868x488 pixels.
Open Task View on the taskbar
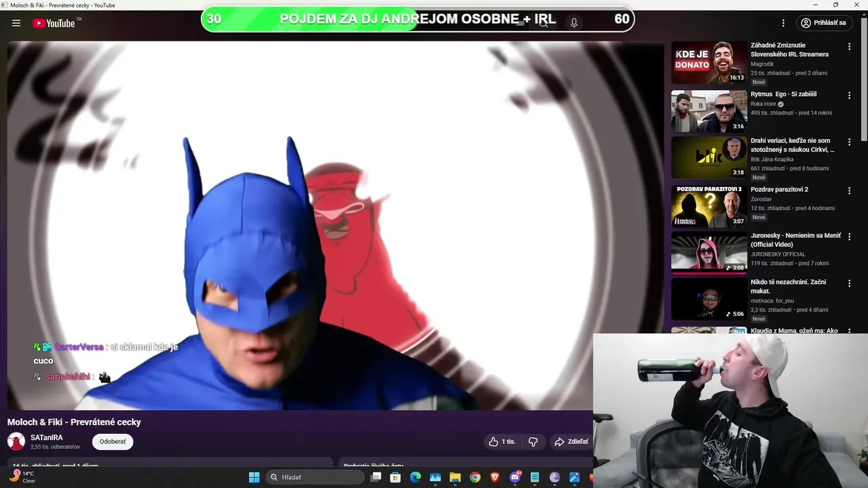click(x=376, y=477)
